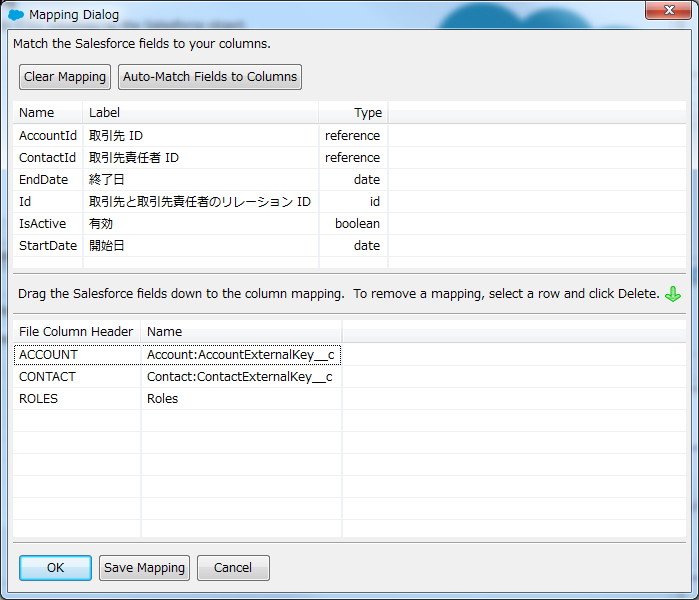
Task: Cancel the mapping dialog
Action: 233,567
